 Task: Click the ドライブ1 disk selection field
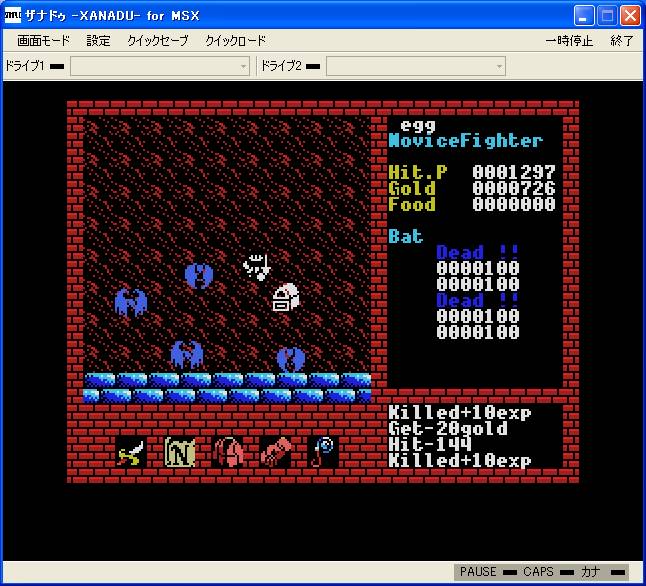tap(160, 66)
